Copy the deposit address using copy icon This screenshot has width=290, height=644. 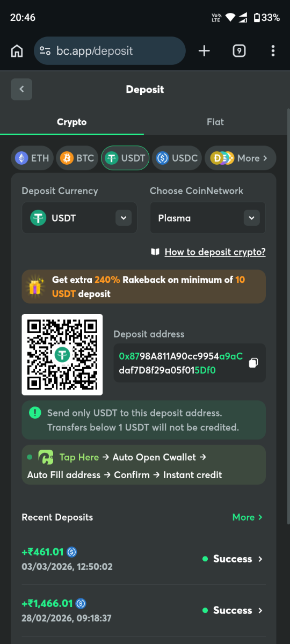(253, 363)
